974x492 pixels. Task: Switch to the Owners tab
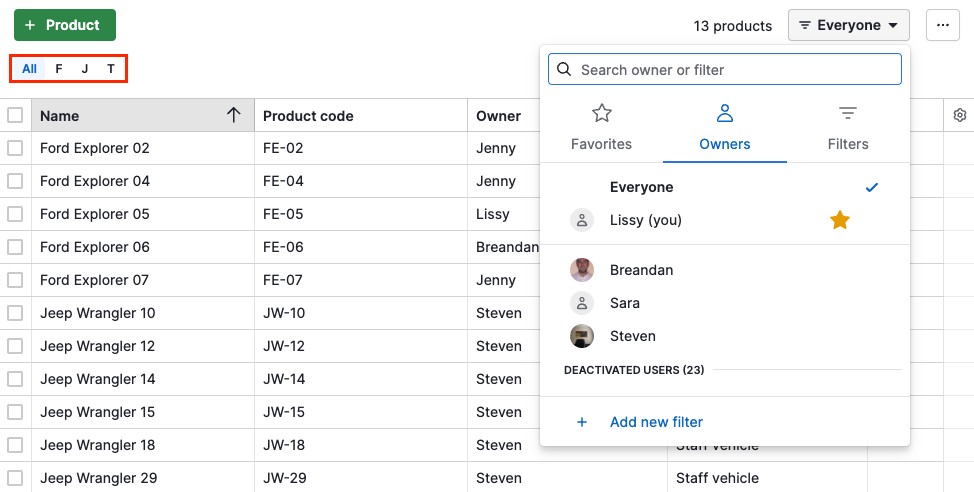click(x=724, y=129)
